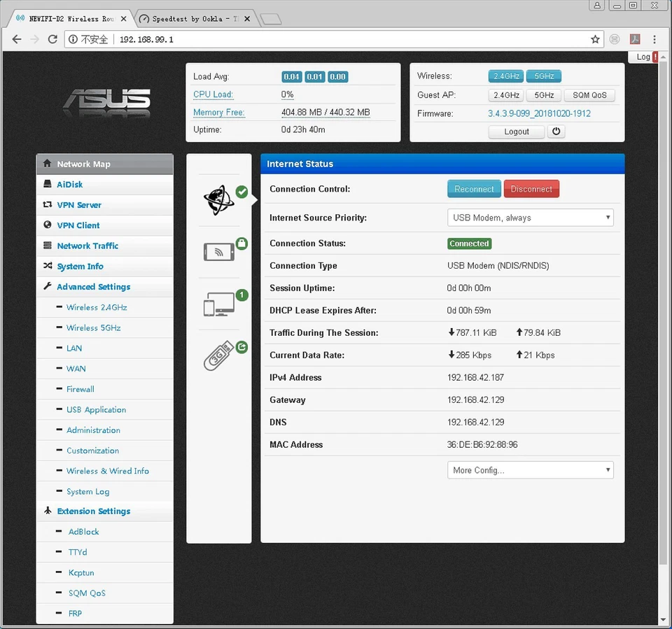672x629 pixels.
Task: Click the 0.04 load average badge
Action: (x=291, y=77)
